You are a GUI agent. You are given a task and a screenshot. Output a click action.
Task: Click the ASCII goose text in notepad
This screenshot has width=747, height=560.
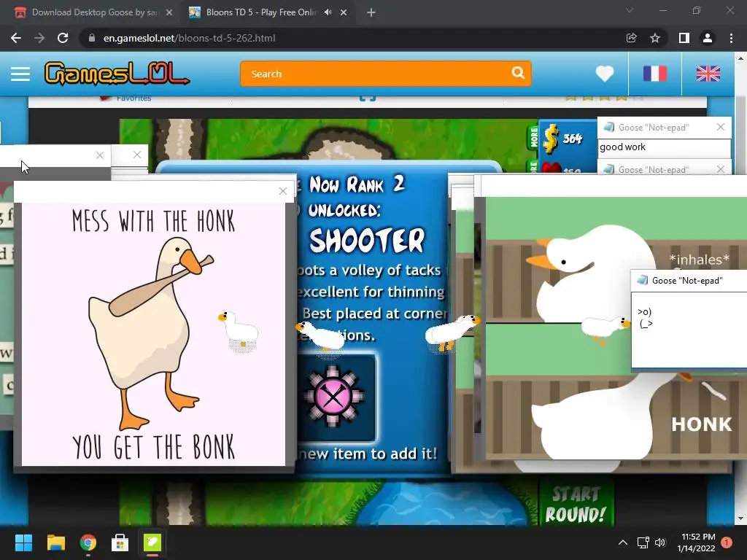click(x=645, y=318)
